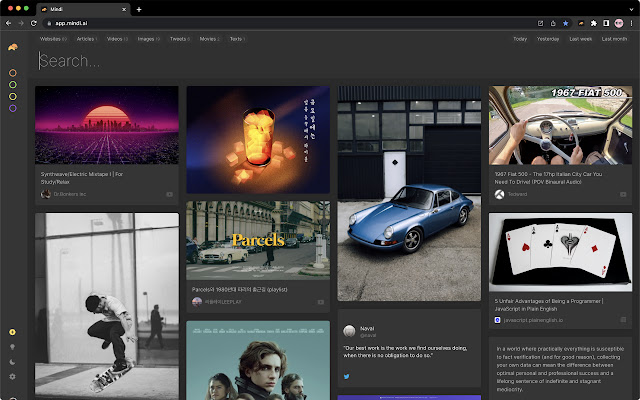Click the open-in-new-window icon in address bar
Screen dimensions: 640x400
540,23
